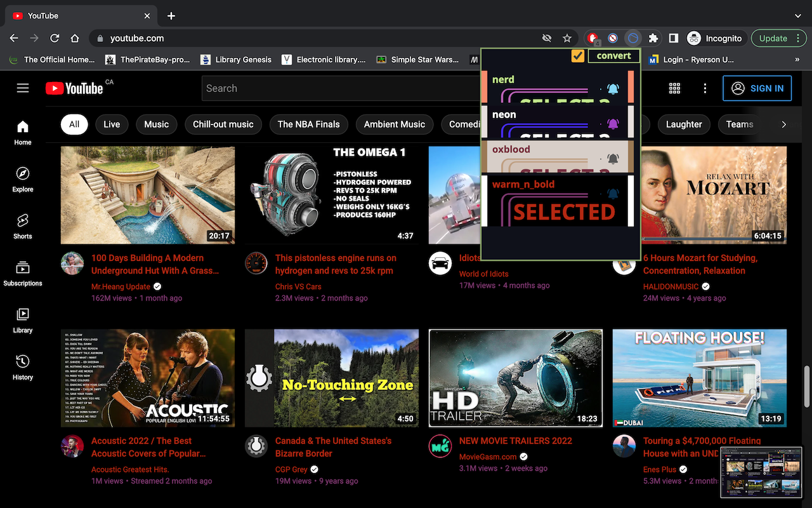Open Login - Ryerson bookmark
Viewport: 812px width, 508px height.
[691, 60]
